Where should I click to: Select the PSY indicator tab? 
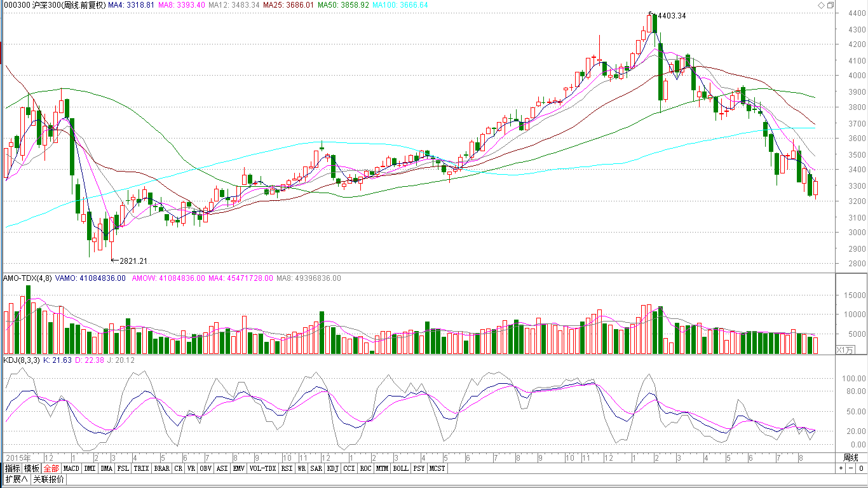419,468
